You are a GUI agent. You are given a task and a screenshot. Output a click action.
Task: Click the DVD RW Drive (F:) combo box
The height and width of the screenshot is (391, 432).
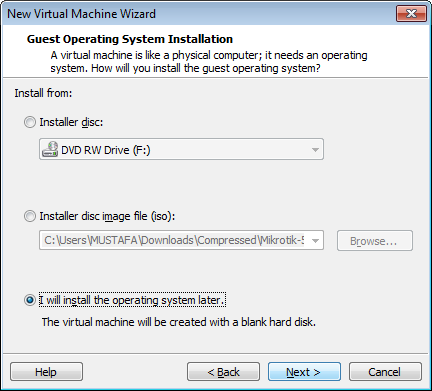[181, 149]
